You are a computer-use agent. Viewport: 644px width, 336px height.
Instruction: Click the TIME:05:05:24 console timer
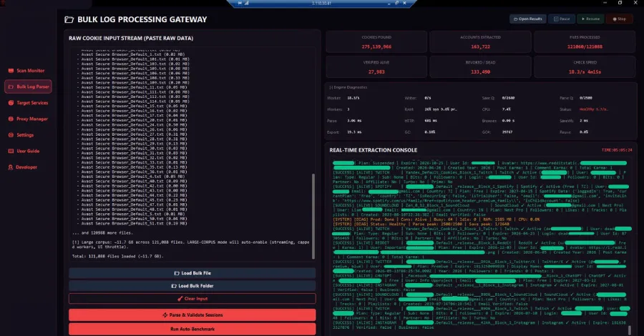coord(617,150)
